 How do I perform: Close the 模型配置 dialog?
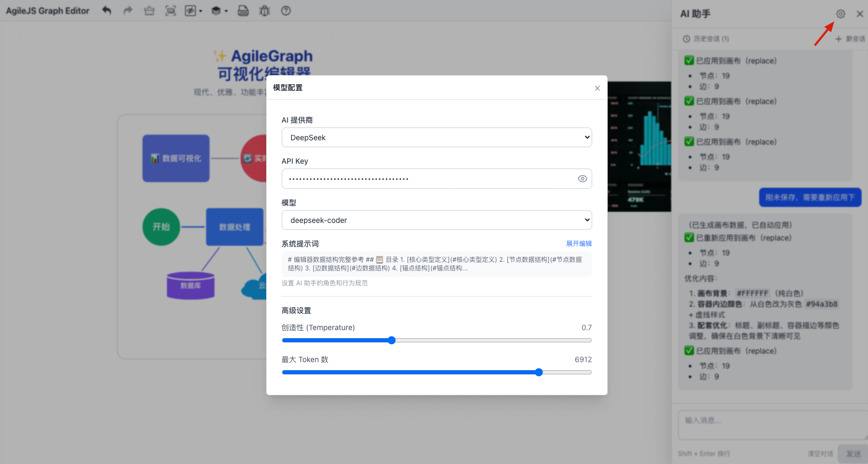(598, 88)
